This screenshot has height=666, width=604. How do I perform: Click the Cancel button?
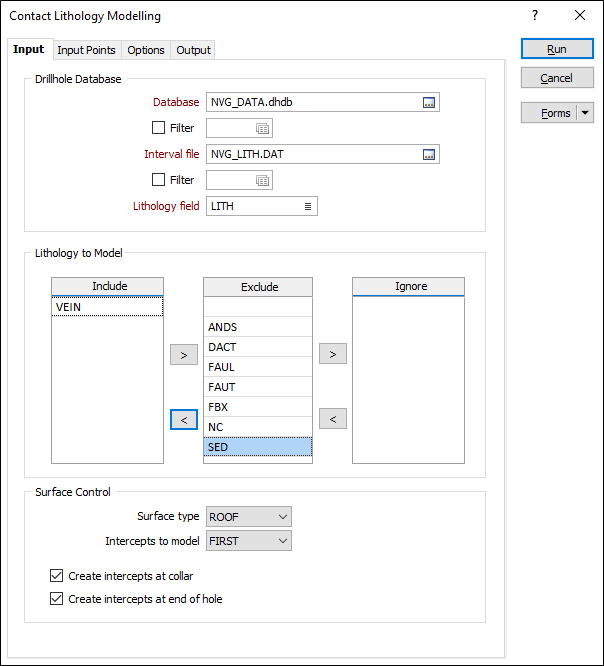[x=557, y=78]
